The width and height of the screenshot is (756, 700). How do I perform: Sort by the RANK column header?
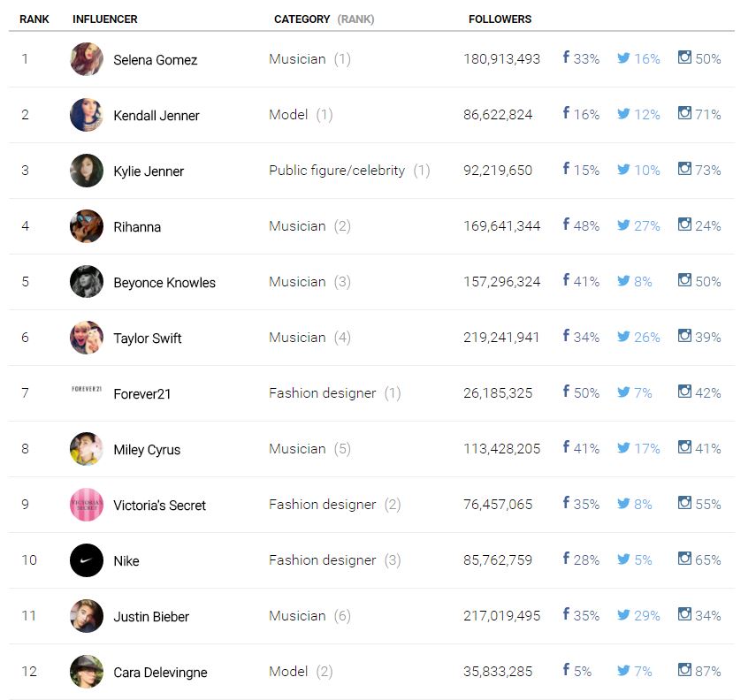[34, 19]
